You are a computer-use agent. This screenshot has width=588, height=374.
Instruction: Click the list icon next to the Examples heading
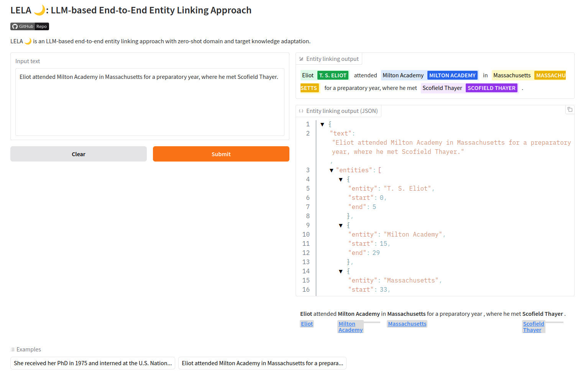13,349
